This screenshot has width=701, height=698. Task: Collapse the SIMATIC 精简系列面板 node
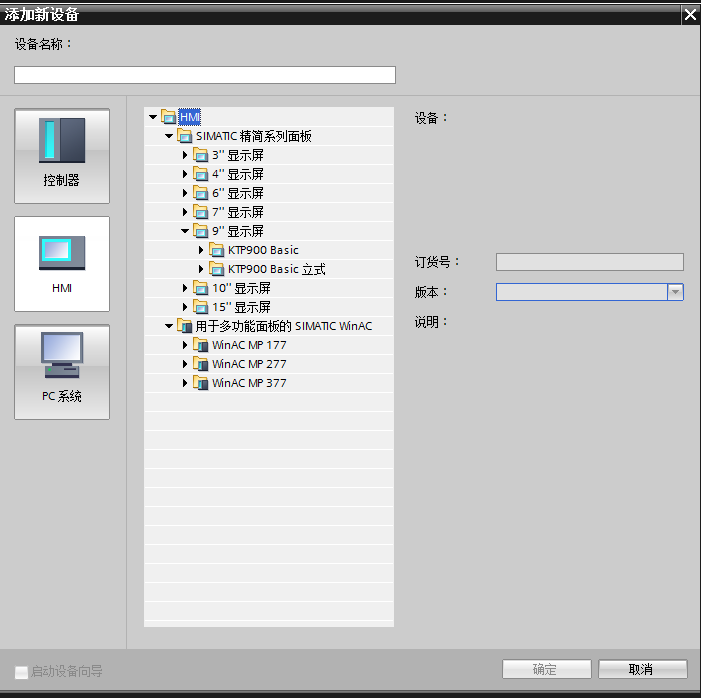pyautogui.click(x=169, y=136)
